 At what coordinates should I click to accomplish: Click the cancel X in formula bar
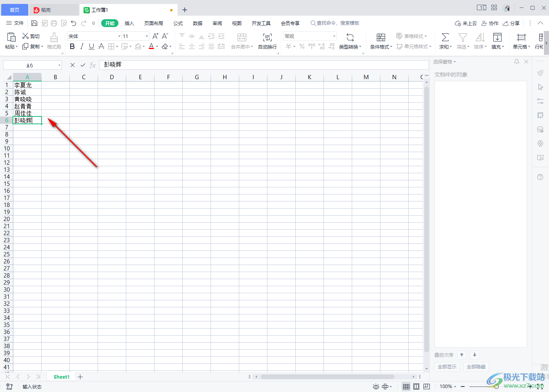(x=73, y=65)
